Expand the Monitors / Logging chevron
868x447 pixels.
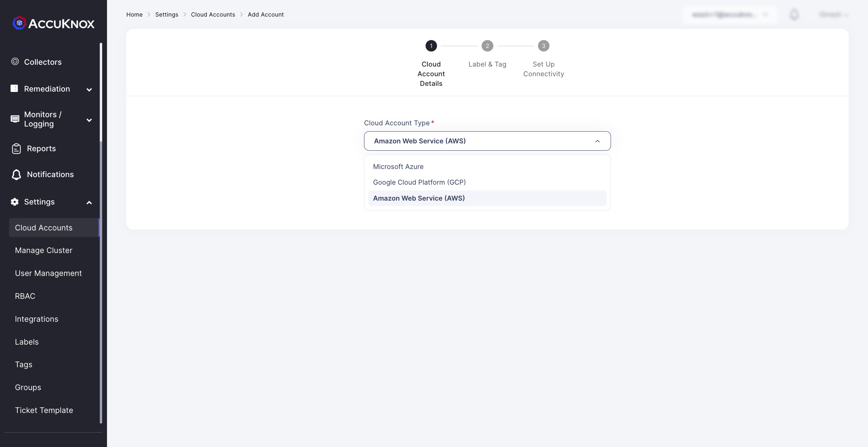(x=89, y=120)
